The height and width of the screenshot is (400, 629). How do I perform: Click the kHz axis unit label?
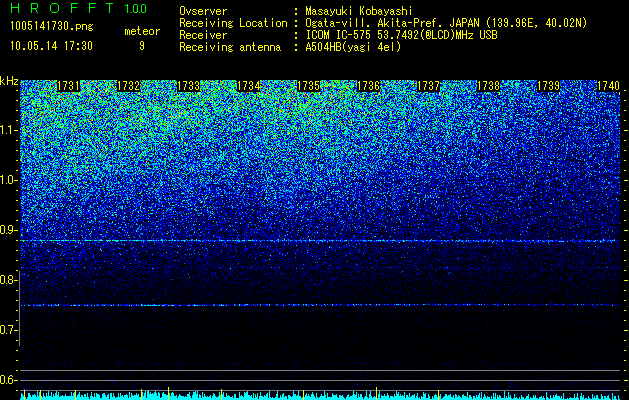[x=9, y=81]
